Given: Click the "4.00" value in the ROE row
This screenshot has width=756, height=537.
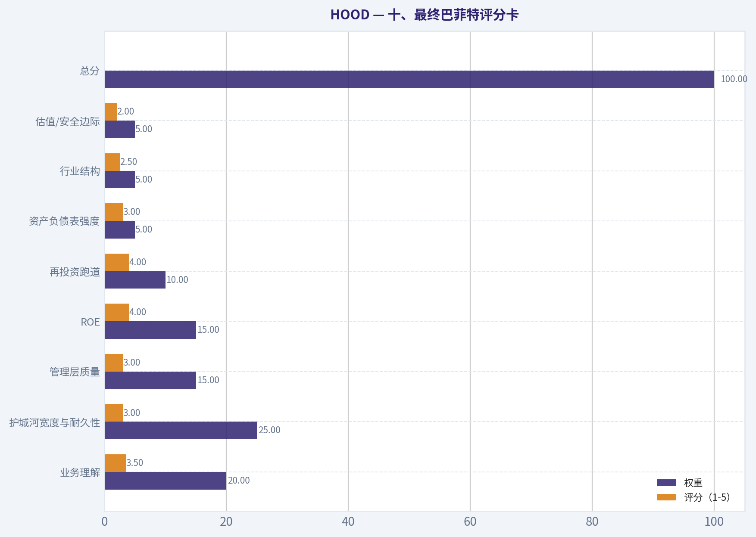Looking at the screenshot, I should (138, 312).
